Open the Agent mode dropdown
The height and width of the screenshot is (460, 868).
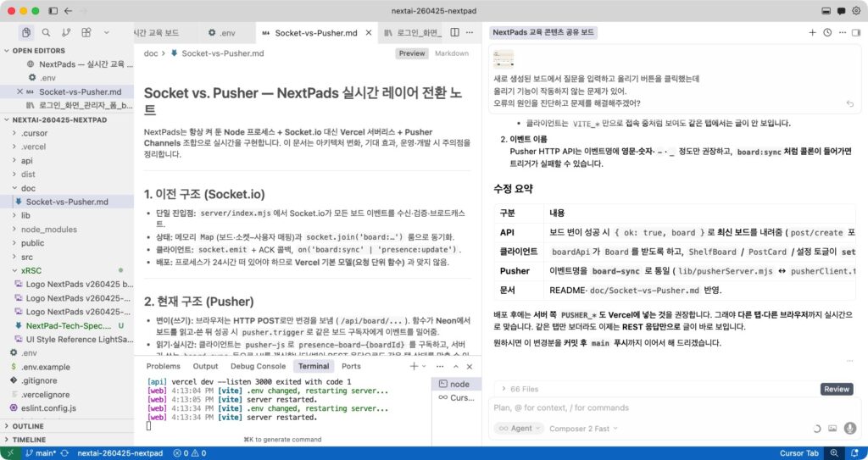[x=519, y=429]
